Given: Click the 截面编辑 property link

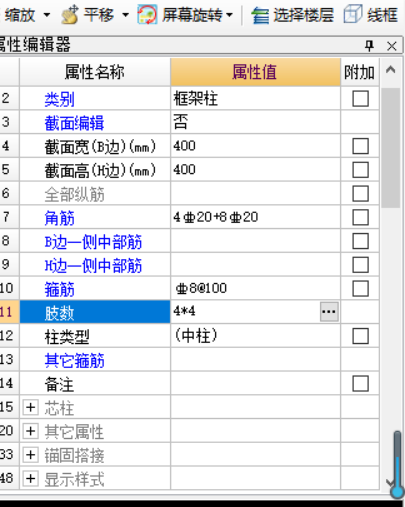Looking at the screenshot, I should tap(74, 123).
